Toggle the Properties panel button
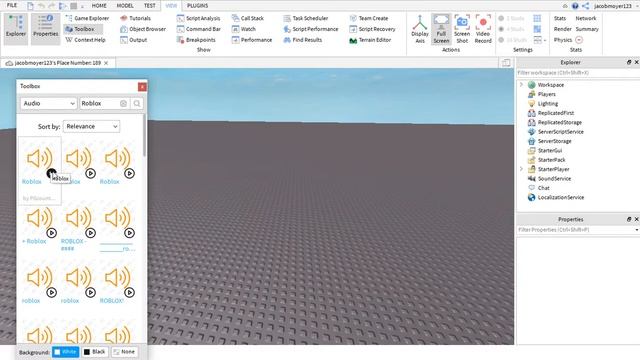Viewport: 640px width, 360px height. click(45, 28)
